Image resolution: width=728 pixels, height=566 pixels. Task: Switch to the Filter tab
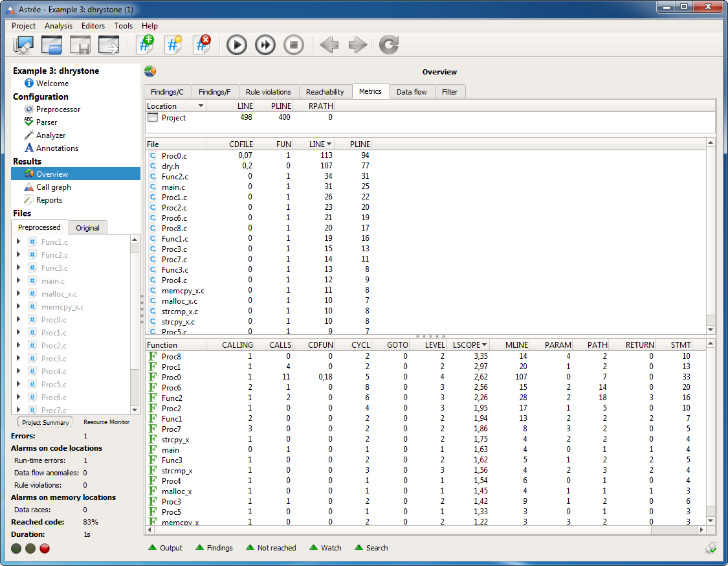[x=450, y=91]
